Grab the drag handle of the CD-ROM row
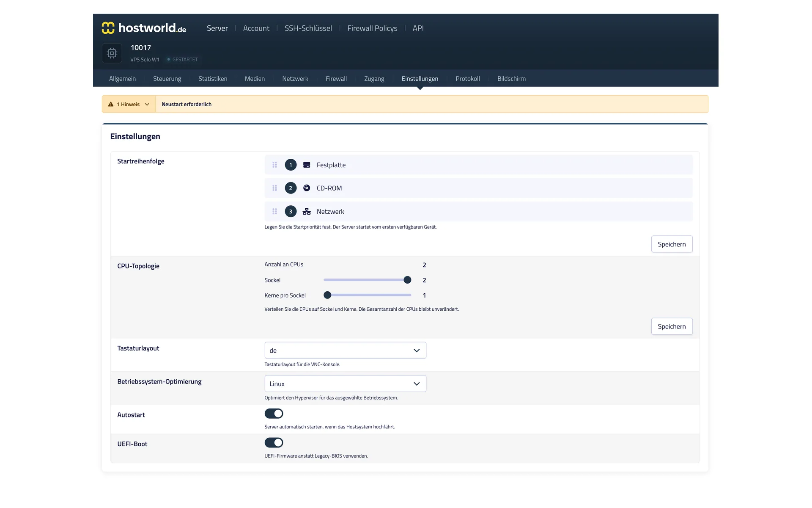812x508 pixels. point(274,188)
